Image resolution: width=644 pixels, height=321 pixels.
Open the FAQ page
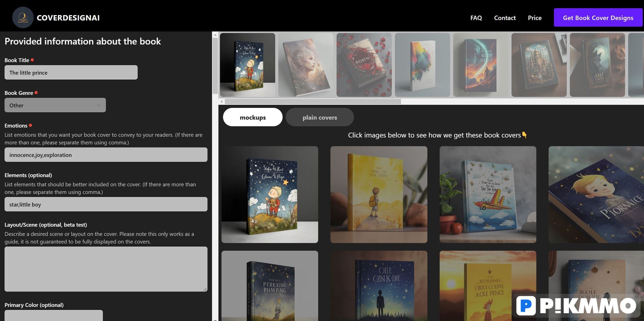476,18
